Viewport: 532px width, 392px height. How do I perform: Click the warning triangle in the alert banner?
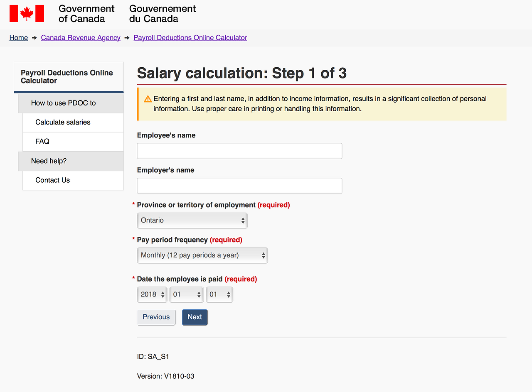(x=148, y=99)
